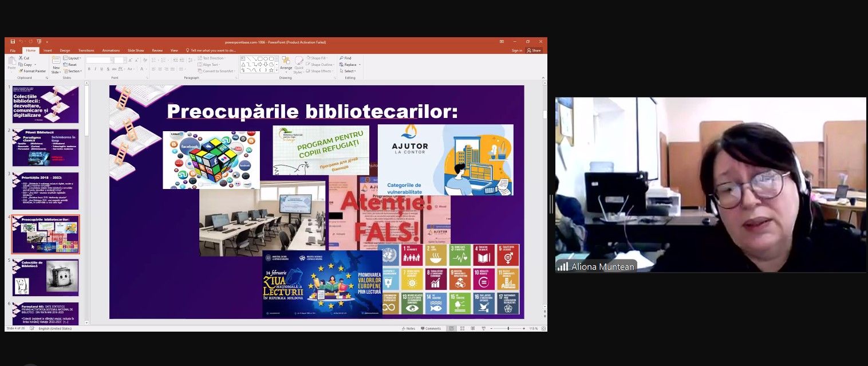Decrease the font size
This screenshot has width=868, height=366.
coord(136,60)
